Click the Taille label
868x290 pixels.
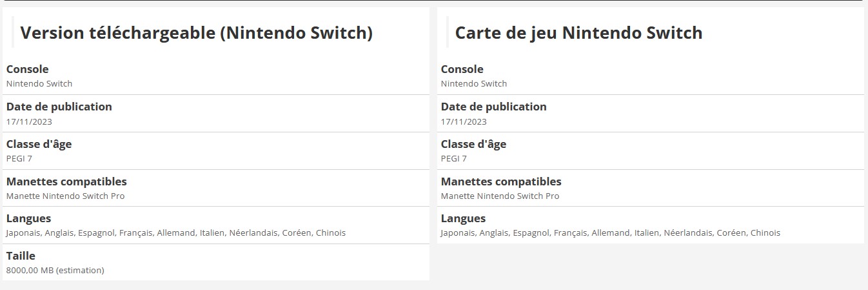click(x=21, y=256)
